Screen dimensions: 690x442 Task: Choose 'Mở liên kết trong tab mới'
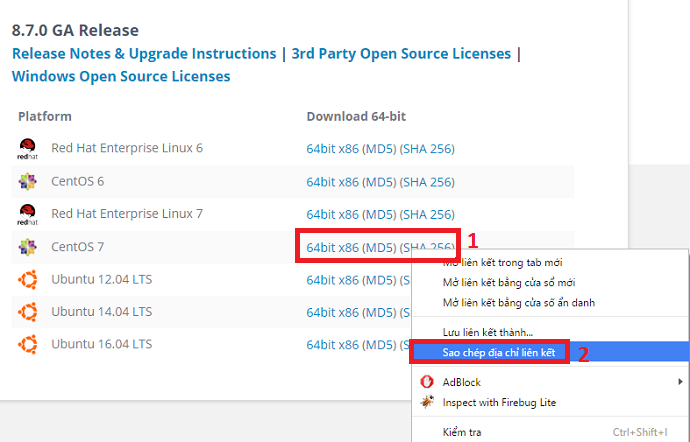pyautogui.click(x=550, y=263)
